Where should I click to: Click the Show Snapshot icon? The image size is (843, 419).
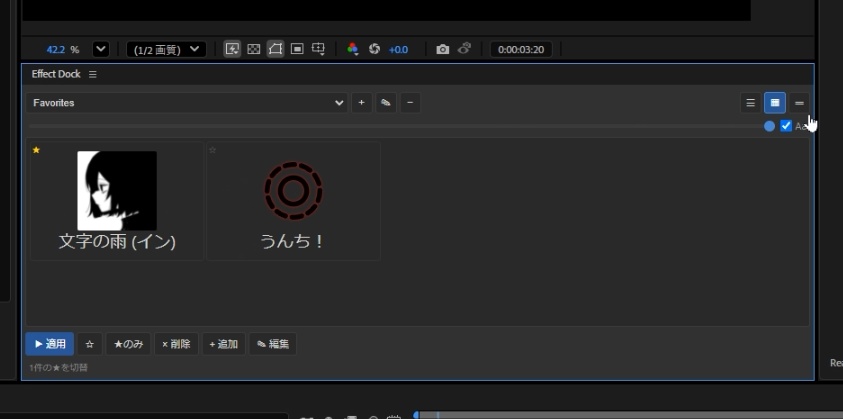tap(464, 48)
